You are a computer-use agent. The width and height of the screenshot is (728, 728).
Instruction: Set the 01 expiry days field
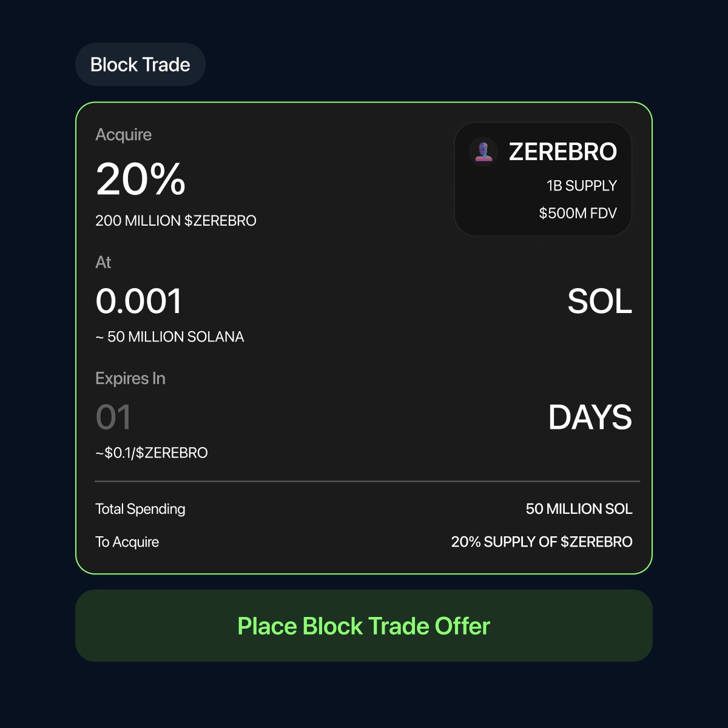pos(113,417)
